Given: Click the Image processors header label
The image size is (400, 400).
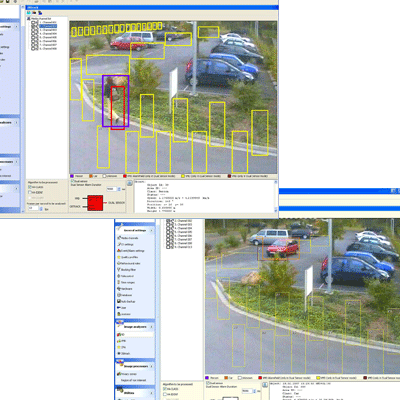Looking at the screenshot, I should (x=136, y=366).
